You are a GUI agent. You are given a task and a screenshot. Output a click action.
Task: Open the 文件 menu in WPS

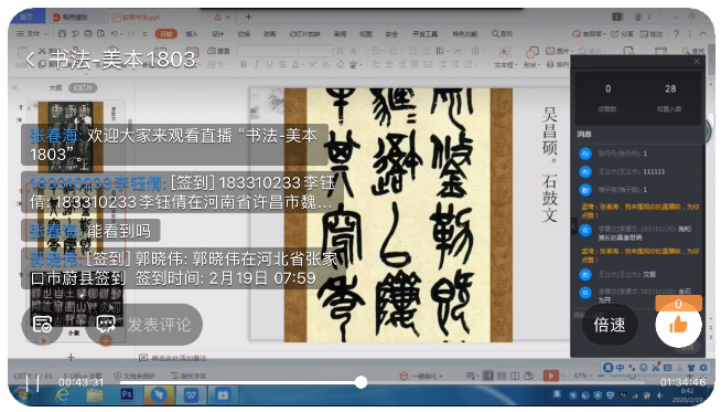pyautogui.click(x=33, y=34)
